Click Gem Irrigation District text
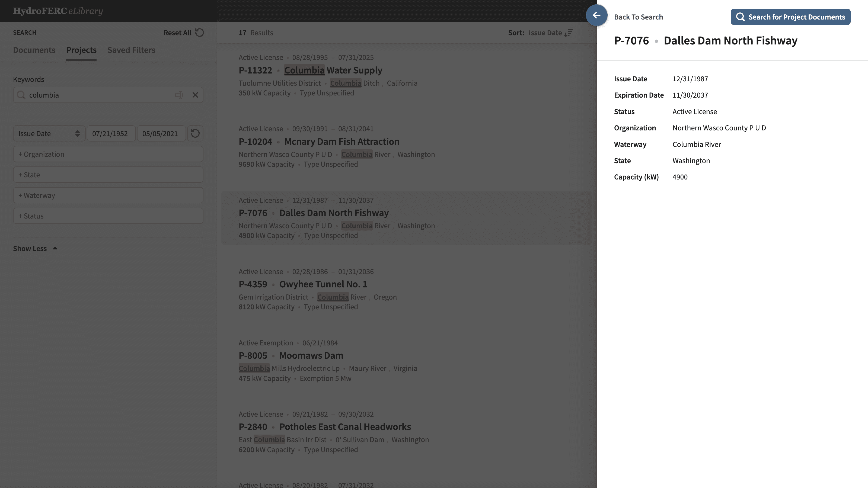This screenshot has width=868, height=488. (x=273, y=297)
